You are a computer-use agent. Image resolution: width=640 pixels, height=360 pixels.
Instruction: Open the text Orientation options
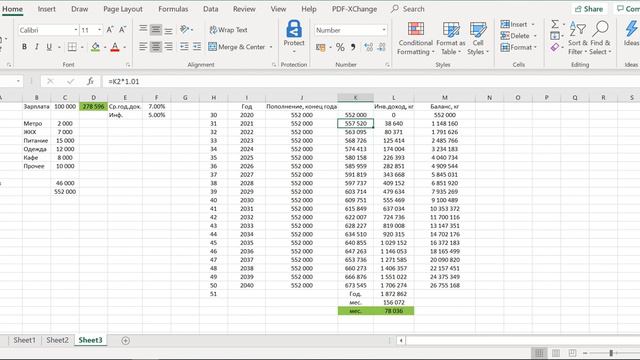(184, 29)
